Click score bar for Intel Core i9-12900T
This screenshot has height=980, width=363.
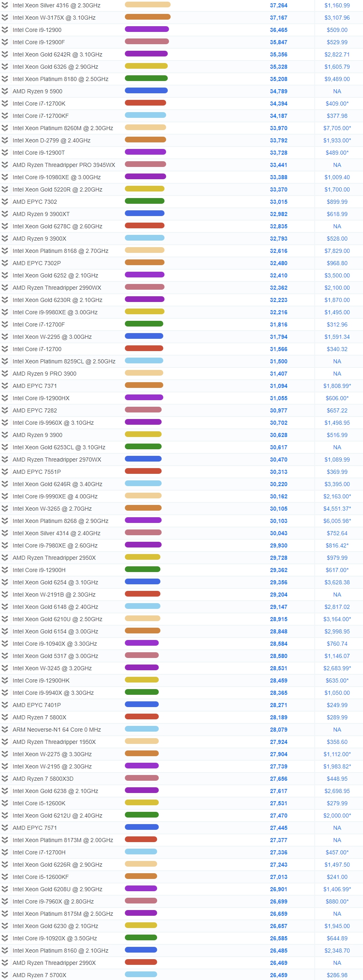145,152
